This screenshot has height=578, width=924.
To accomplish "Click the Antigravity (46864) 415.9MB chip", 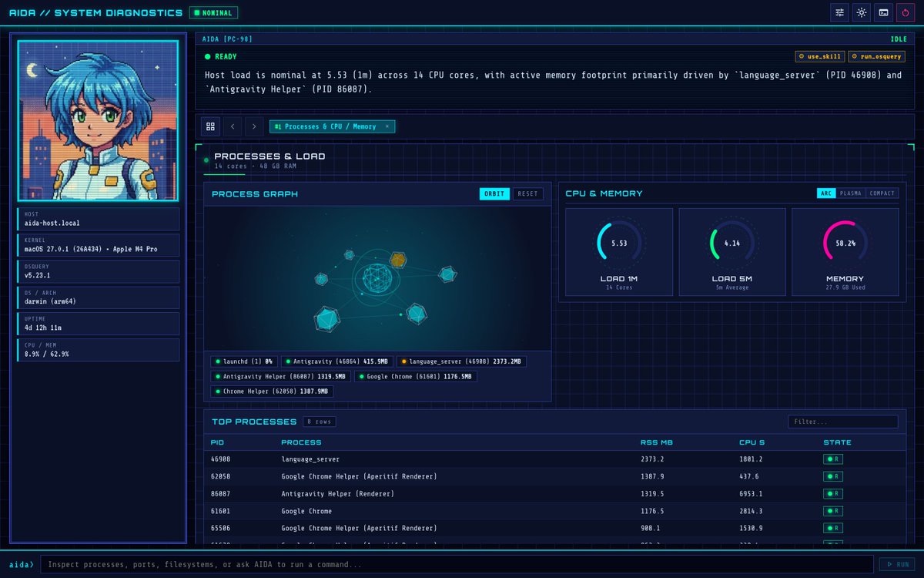I will click(x=336, y=361).
